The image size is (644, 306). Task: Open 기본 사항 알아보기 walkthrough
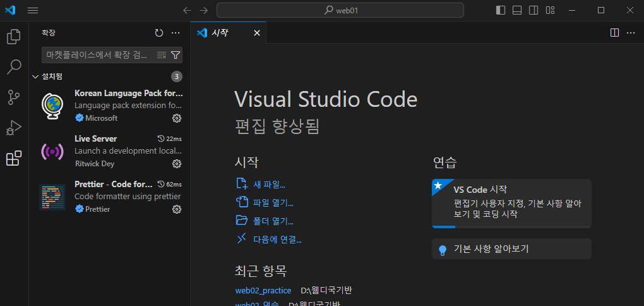coord(512,249)
